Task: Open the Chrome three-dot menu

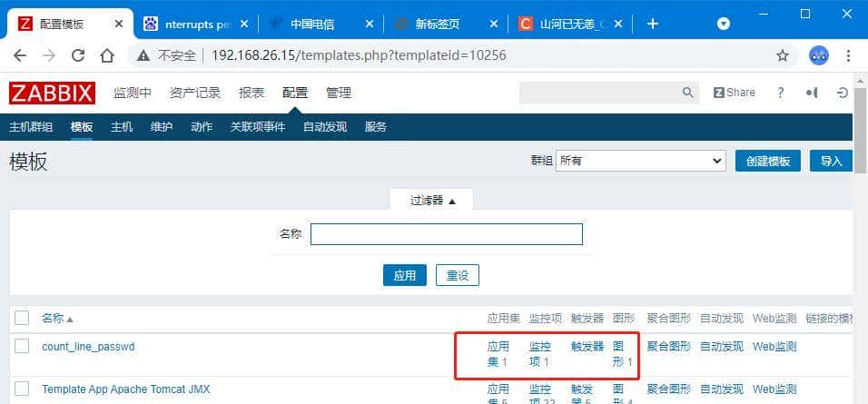Action: pos(849,55)
